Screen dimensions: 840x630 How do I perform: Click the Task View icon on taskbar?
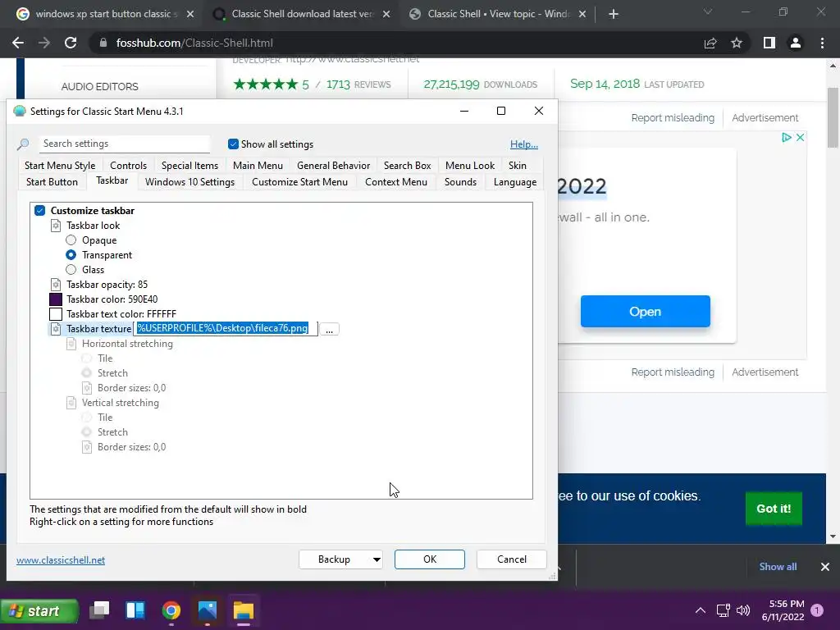99,610
